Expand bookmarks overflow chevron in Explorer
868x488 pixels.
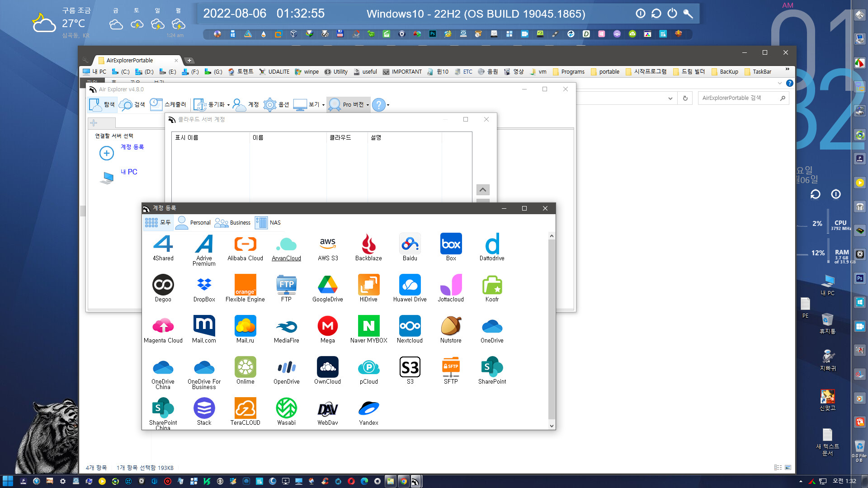coord(788,69)
